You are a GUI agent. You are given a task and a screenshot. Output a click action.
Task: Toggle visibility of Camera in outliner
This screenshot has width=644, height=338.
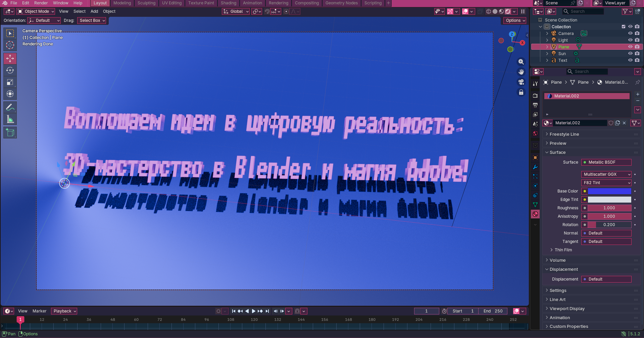coord(630,33)
